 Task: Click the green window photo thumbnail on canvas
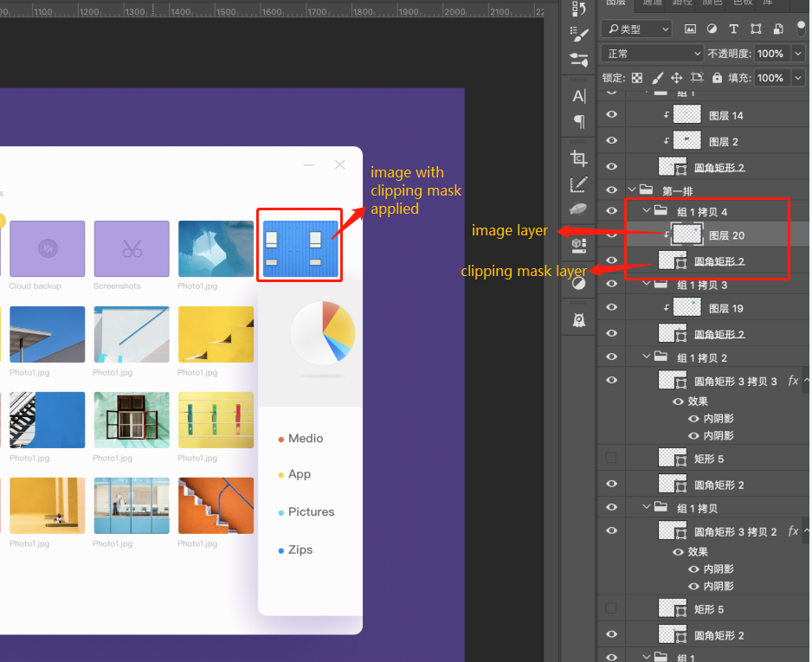[132, 420]
